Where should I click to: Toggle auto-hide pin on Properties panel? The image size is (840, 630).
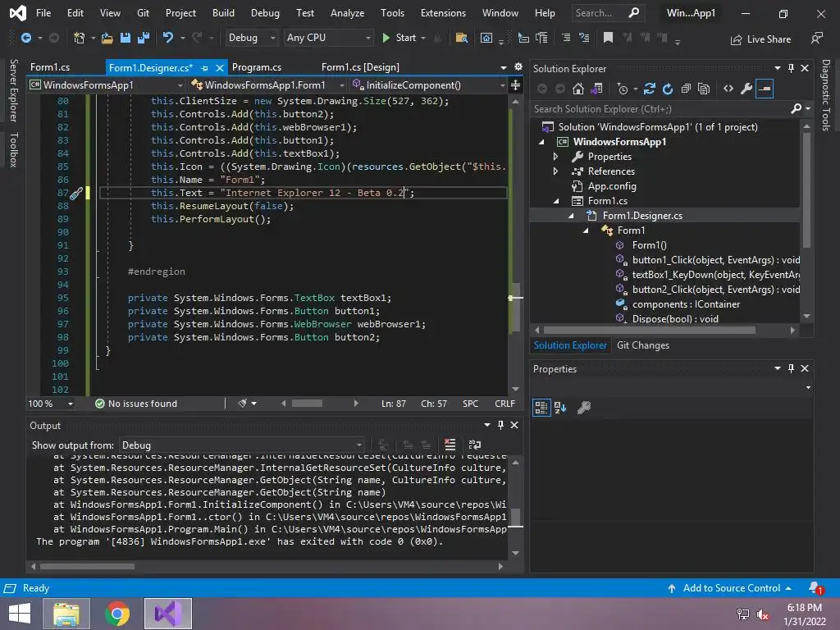coord(792,368)
